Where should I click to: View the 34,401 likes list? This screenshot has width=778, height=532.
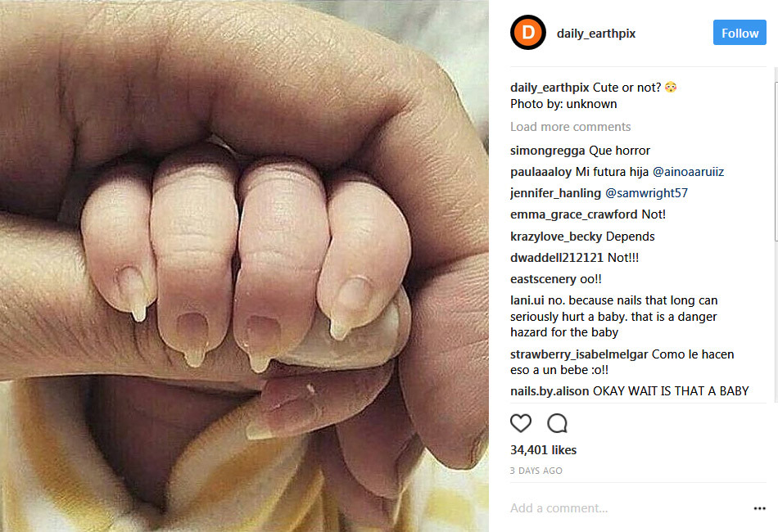[543, 450]
